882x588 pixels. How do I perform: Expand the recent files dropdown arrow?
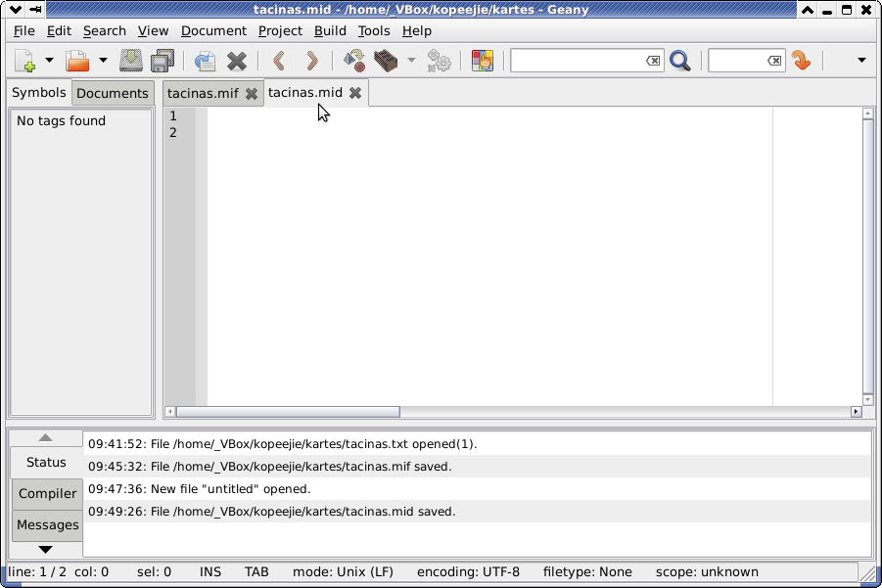click(x=103, y=60)
